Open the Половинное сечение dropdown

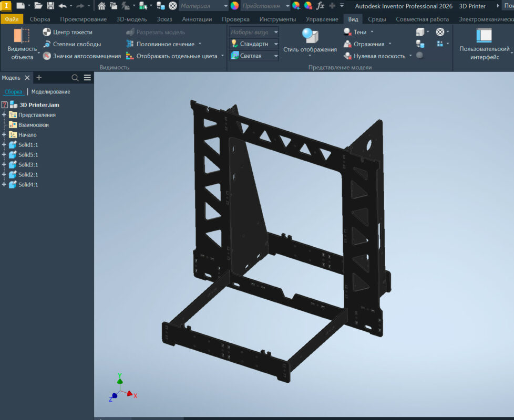click(x=199, y=44)
